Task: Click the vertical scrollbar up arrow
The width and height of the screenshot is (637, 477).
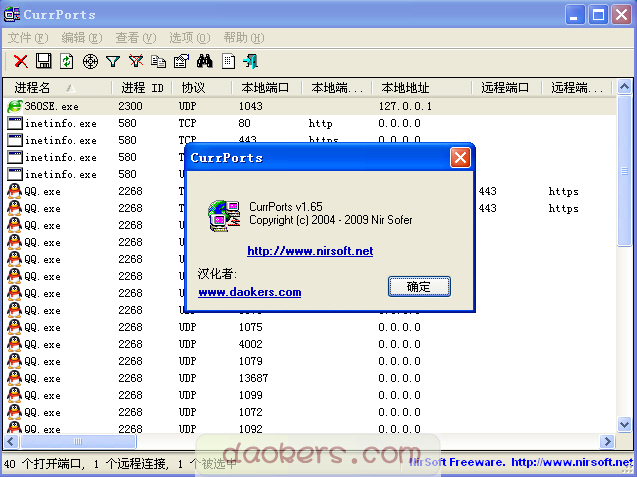Action: [624, 86]
